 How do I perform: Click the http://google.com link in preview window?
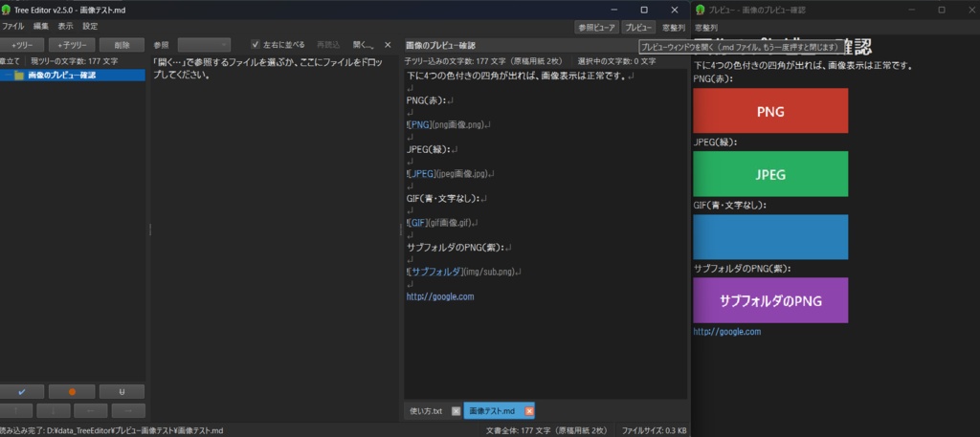click(727, 332)
